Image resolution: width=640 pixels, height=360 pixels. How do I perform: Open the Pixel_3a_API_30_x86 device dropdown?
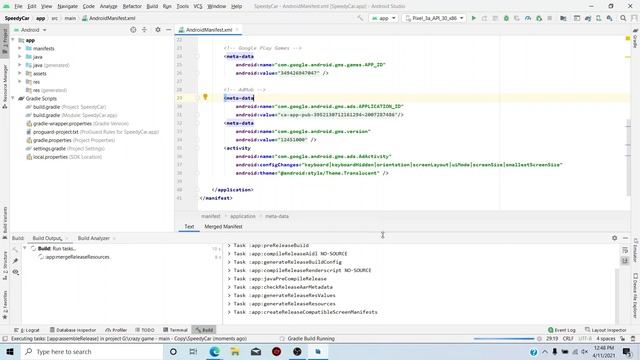[x=434, y=18]
